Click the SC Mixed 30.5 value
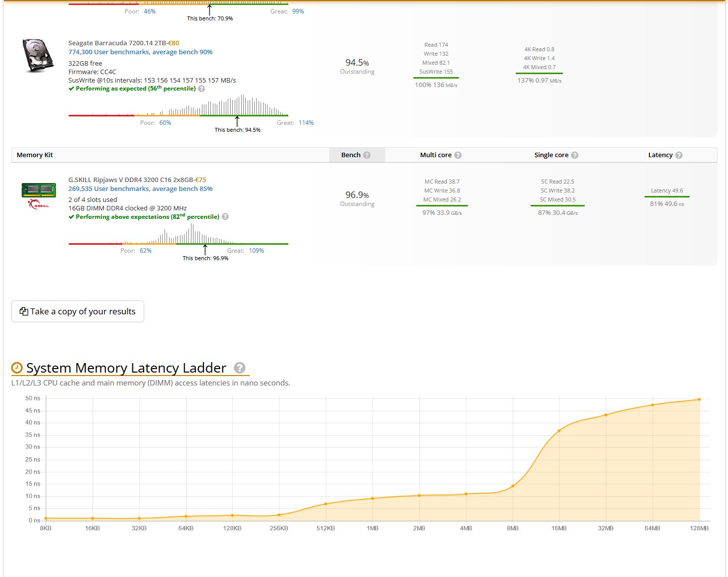728x577 pixels. pyautogui.click(x=557, y=199)
